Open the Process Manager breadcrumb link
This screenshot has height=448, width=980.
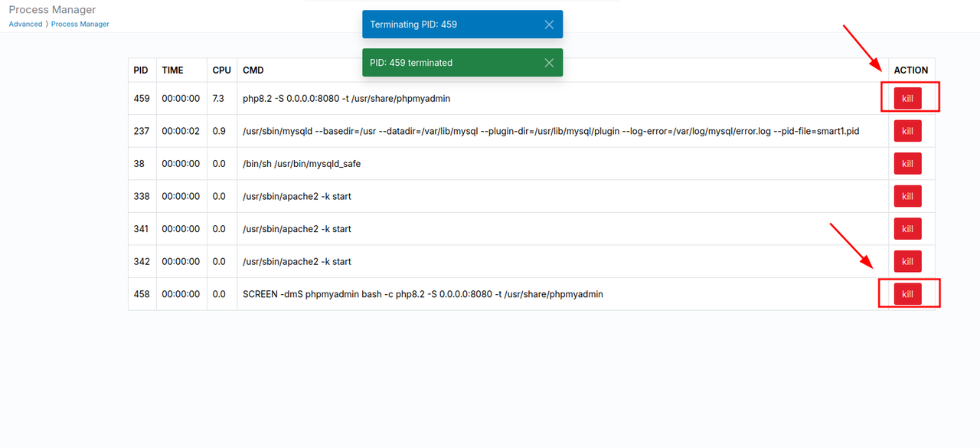(x=80, y=25)
